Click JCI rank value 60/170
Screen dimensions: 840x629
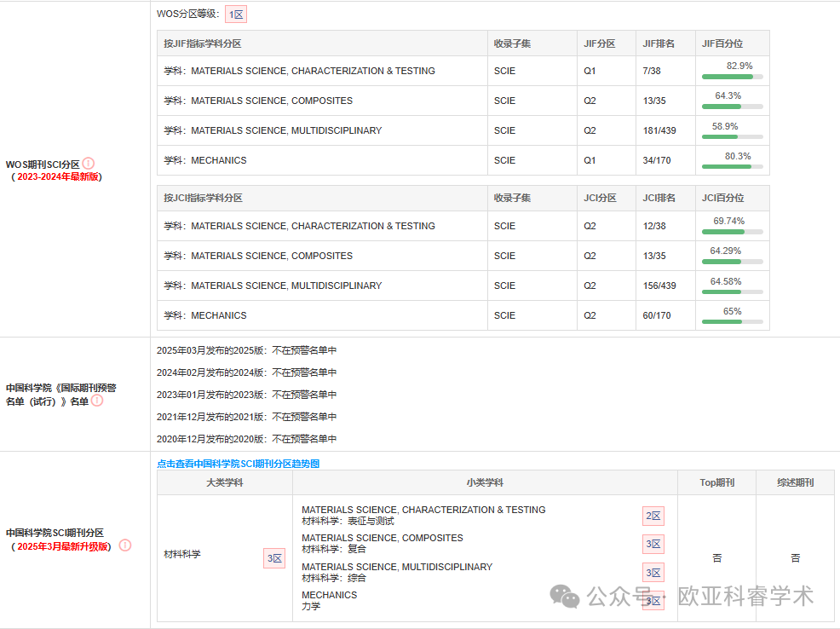pos(657,315)
